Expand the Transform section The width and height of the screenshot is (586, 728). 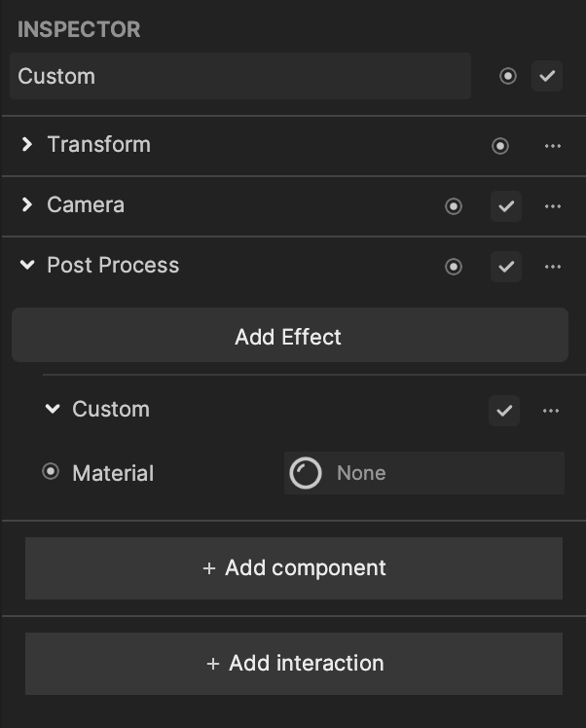[x=27, y=144]
